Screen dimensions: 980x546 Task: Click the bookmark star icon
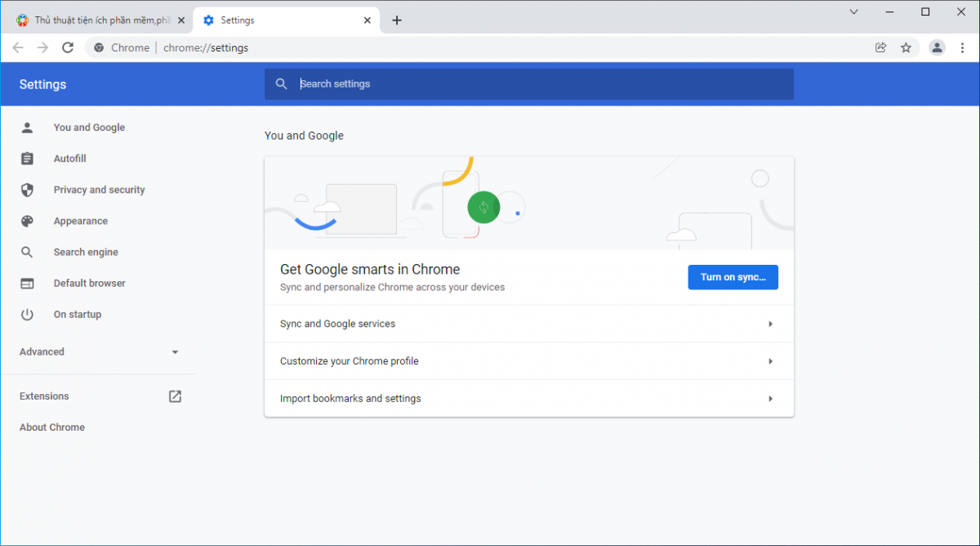[906, 47]
